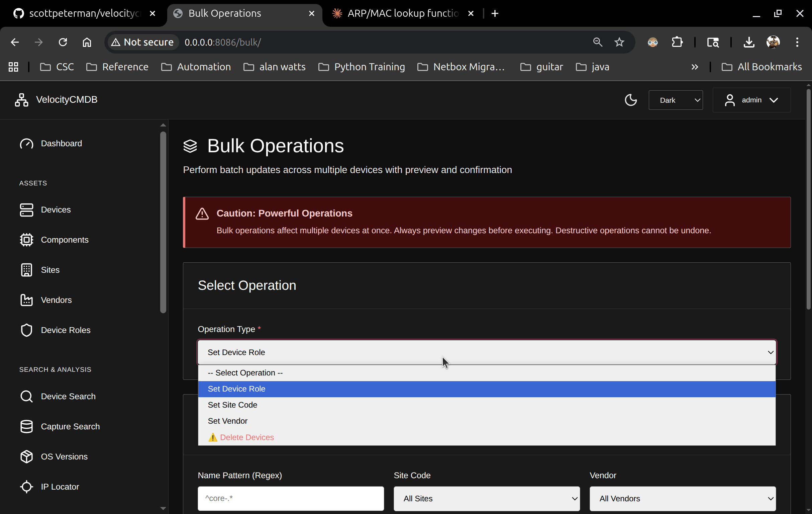Screen dimensions: 812x514
Task: Open the IP Locator crosshair icon
Action: pyautogui.click(x=26, y=487)
